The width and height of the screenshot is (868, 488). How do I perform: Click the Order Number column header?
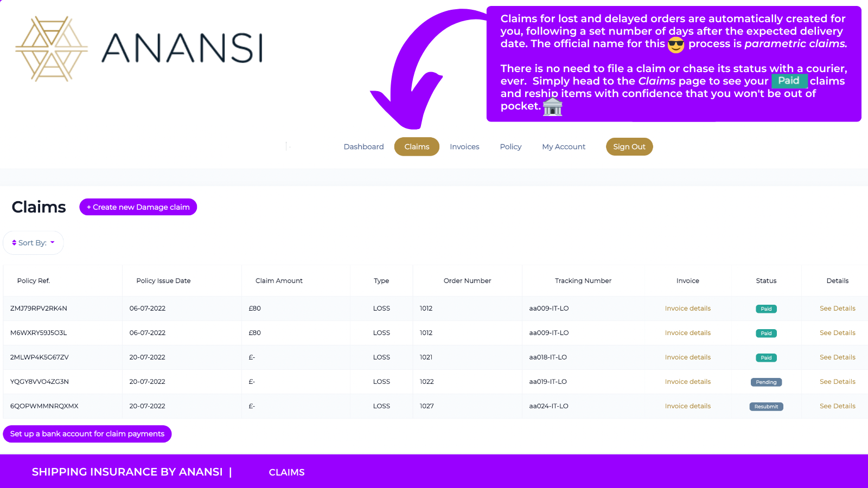[467, 281]
